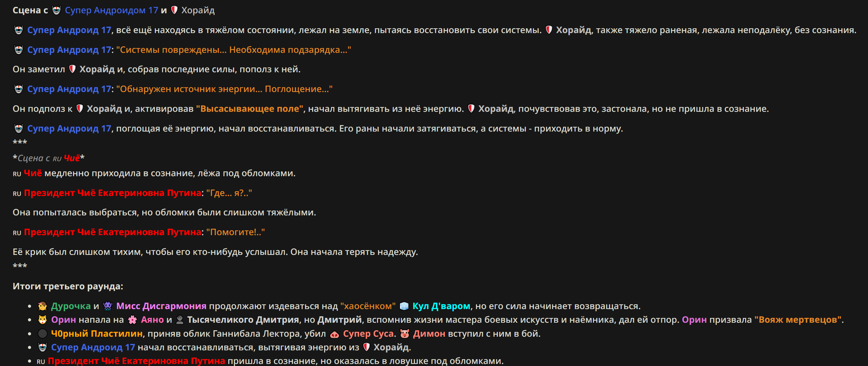Click the red name "Димон"
Image resolution: width=868 pixels, height=366 pixels.
429,334
